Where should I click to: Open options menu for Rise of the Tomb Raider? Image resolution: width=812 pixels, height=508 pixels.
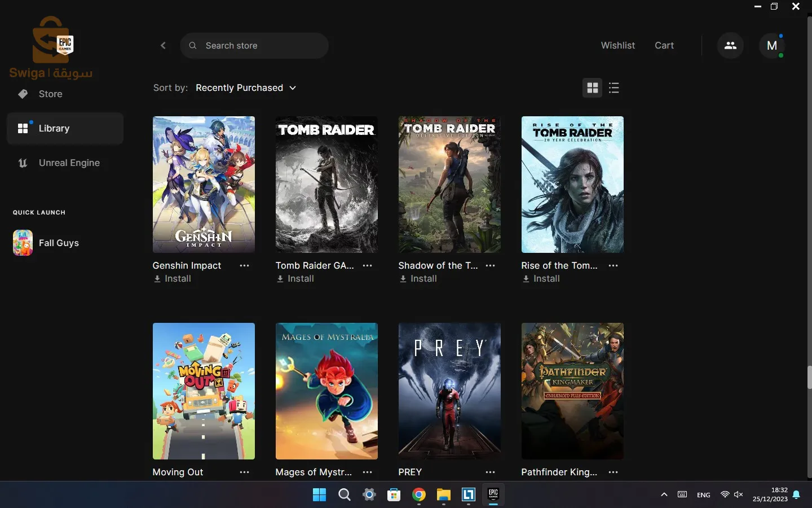pyautogui.click(x=614, y=266)
